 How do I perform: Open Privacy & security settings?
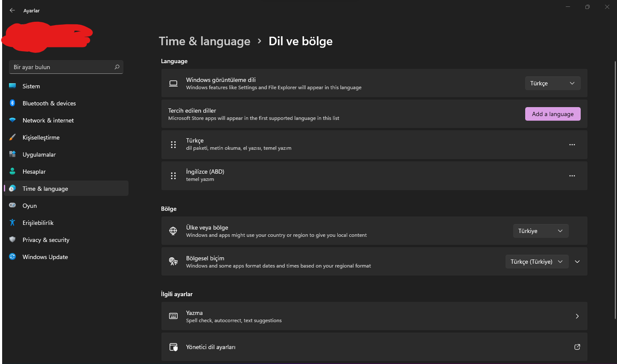(x=46, y=240)
